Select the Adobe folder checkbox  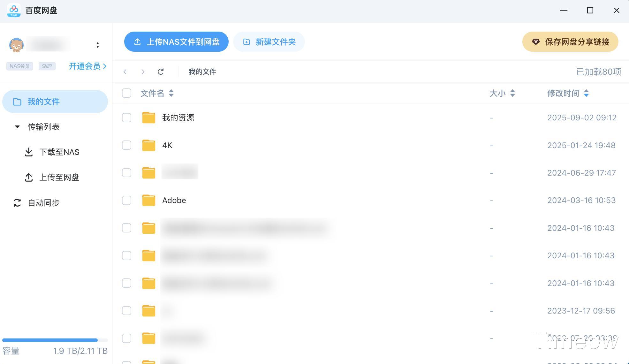tap(126, 201)
